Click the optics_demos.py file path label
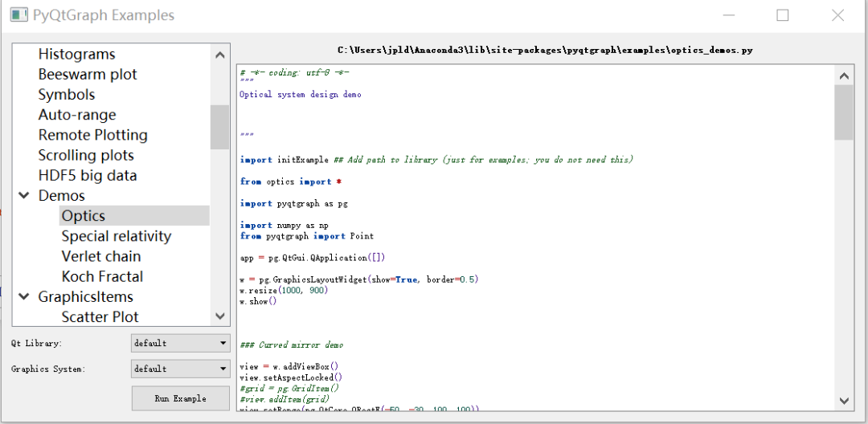 (545, 51)
